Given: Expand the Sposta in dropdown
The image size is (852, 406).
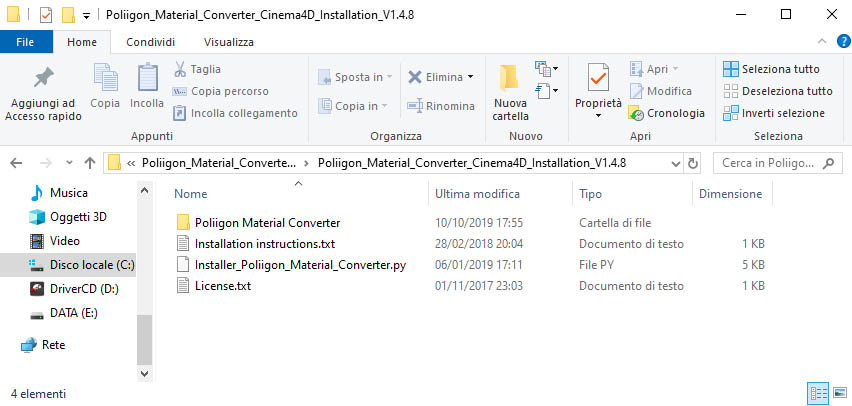Looking at the screenshot, I should pyautogui.click(x=390, y=77).
